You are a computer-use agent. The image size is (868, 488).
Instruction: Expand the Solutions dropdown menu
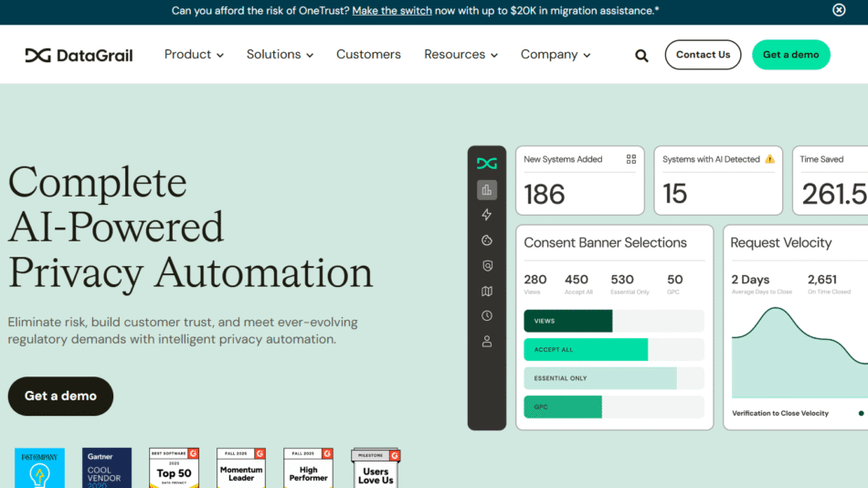click(280, 55)
